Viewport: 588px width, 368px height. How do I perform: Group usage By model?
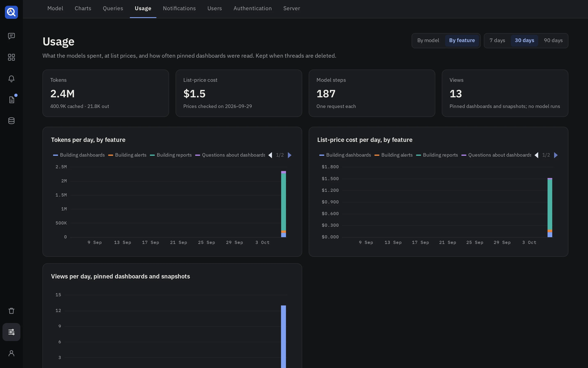click(428, 40)
